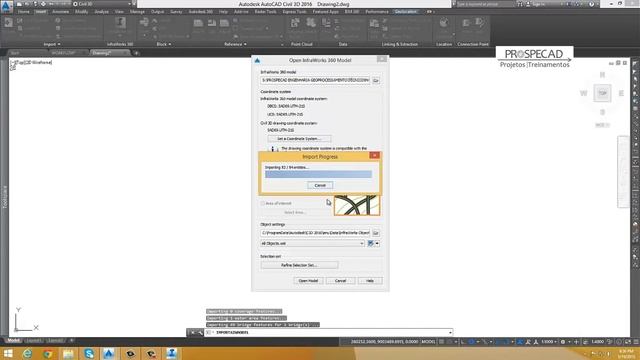Screen dimensions: 640x360
Task: Click the search keyword field in title bar
Action: [485, 4]
